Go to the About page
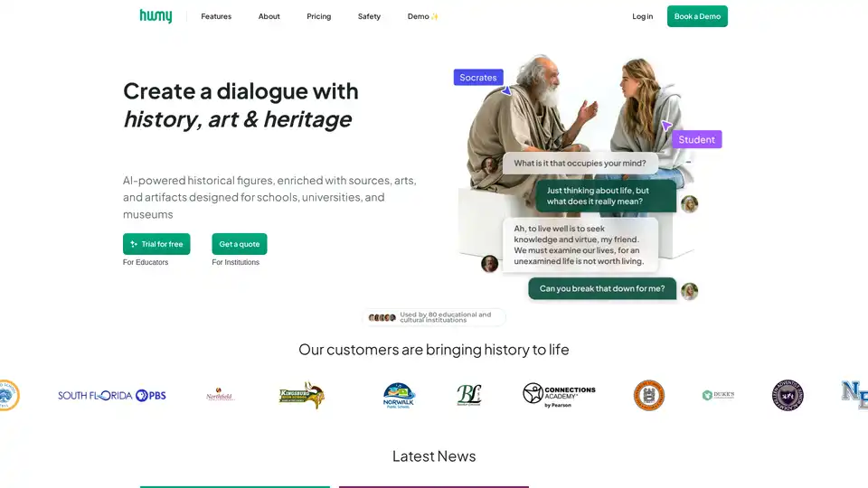Image resolution: width=868 pixels, height=488 pixels. 269,16
